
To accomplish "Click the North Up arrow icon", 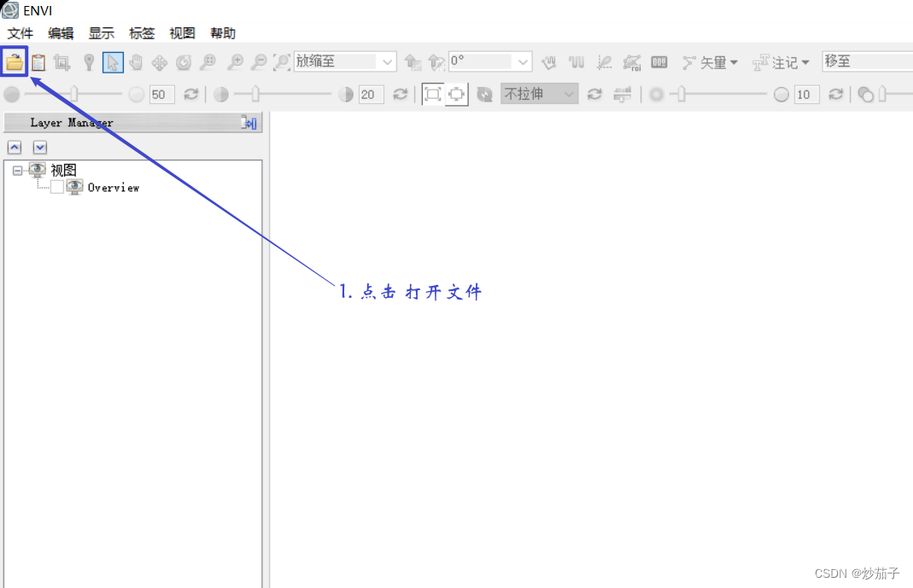I will click(x=413, y=61).
